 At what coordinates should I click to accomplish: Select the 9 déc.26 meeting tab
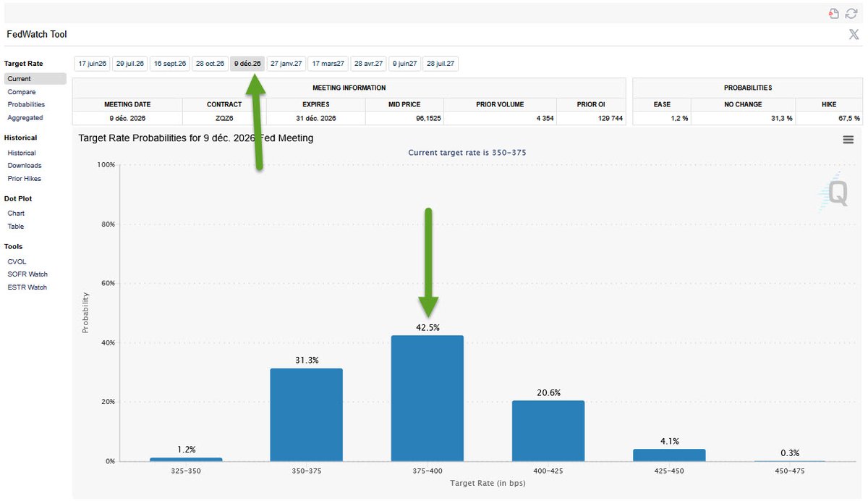pos(247,64)
